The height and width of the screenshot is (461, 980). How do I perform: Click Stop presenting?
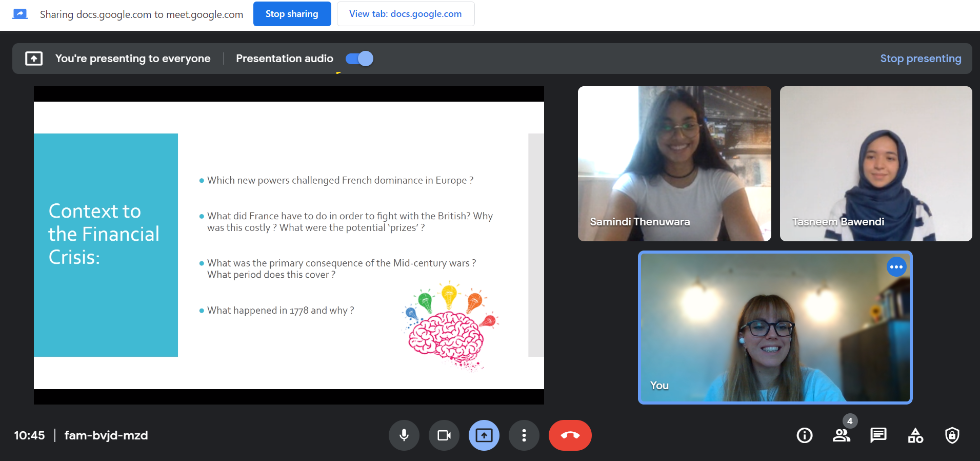(921, 59)
